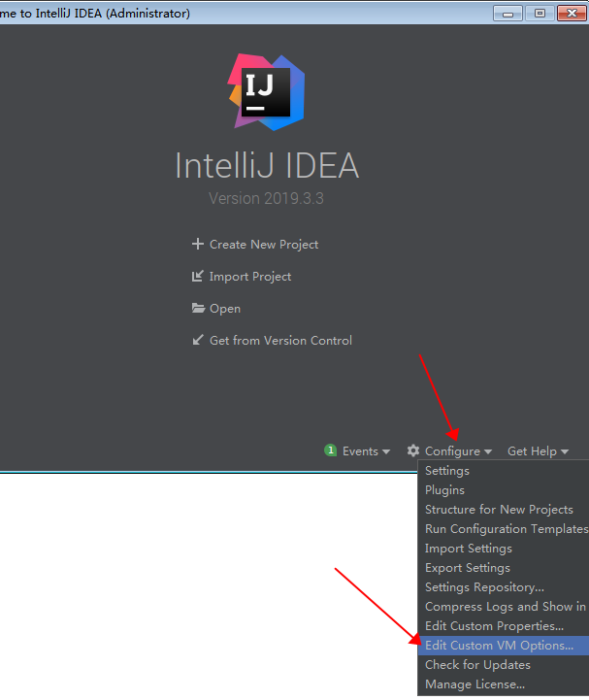Collapse the Configure dropdown menu
Viewport: 589px width, 700px height.
(x=457, y=451)
